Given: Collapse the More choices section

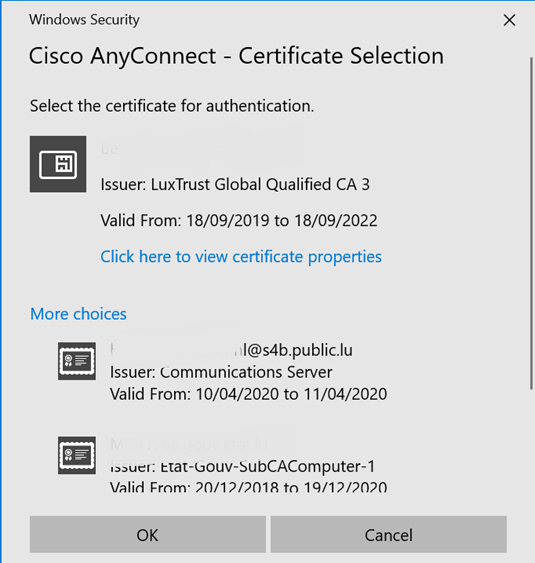Looking at the screenshot, I should 78,314.
